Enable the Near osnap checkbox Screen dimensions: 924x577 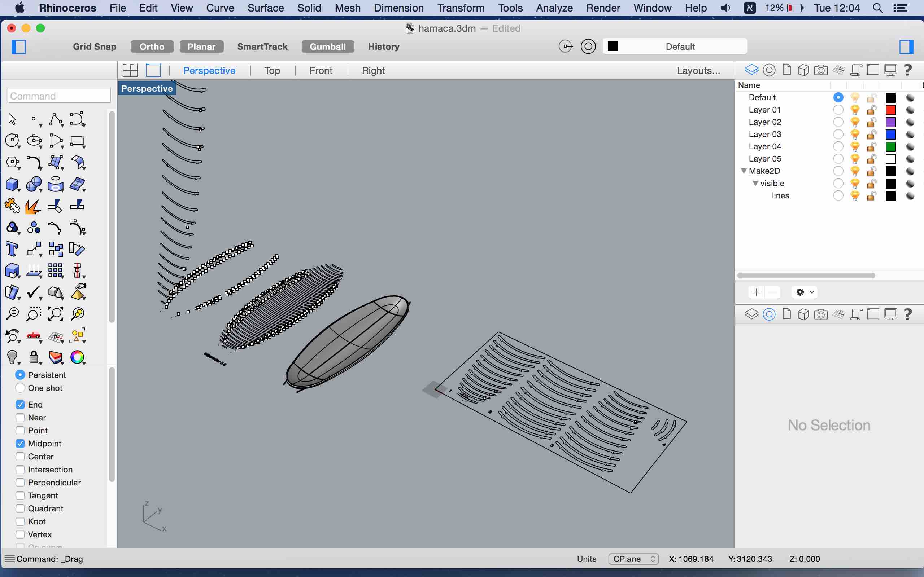pyautogui.click(x=19, y=417)
